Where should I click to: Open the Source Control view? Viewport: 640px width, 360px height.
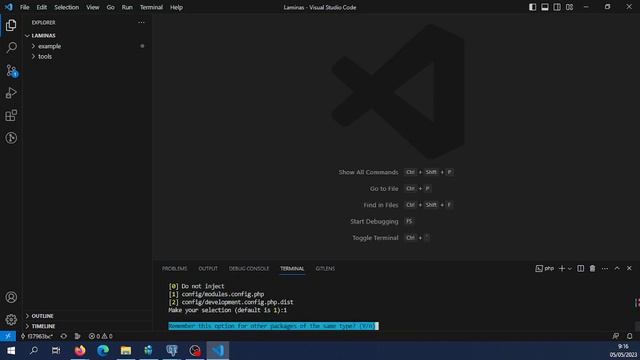(11, 71)
